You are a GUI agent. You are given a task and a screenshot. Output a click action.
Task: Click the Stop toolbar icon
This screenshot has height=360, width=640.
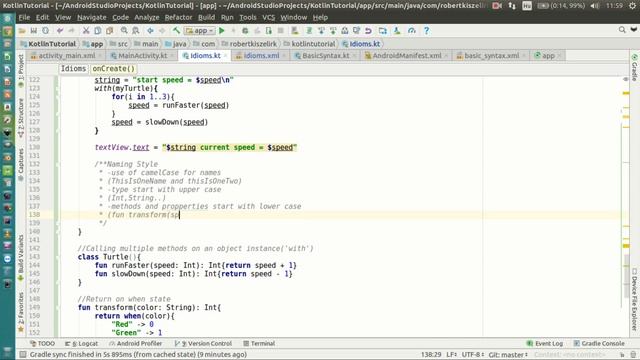[280, 31]
